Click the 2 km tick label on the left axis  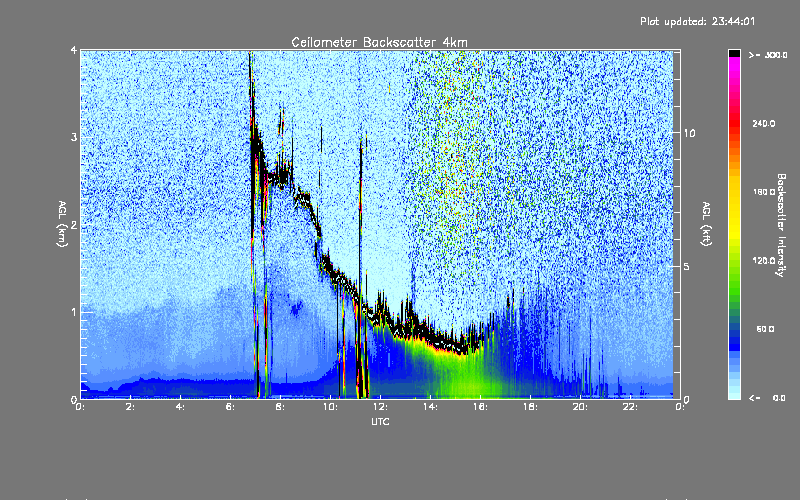[x=74, y=224]
